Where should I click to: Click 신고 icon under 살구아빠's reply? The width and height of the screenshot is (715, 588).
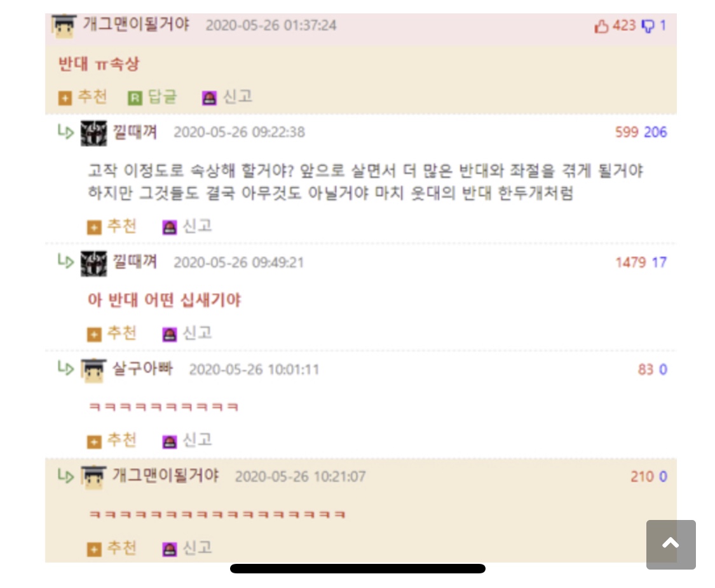tap(170, 442)
